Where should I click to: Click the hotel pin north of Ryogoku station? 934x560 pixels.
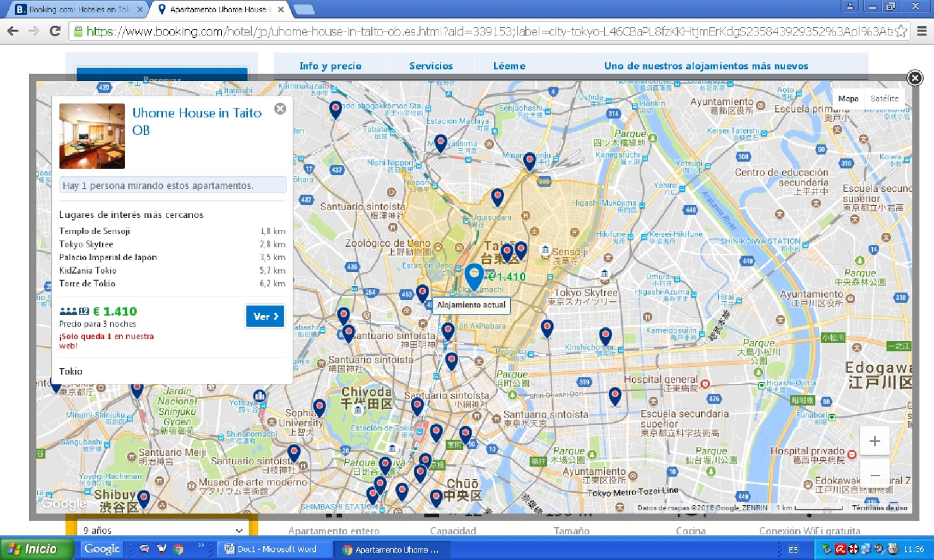coord(547,328)
